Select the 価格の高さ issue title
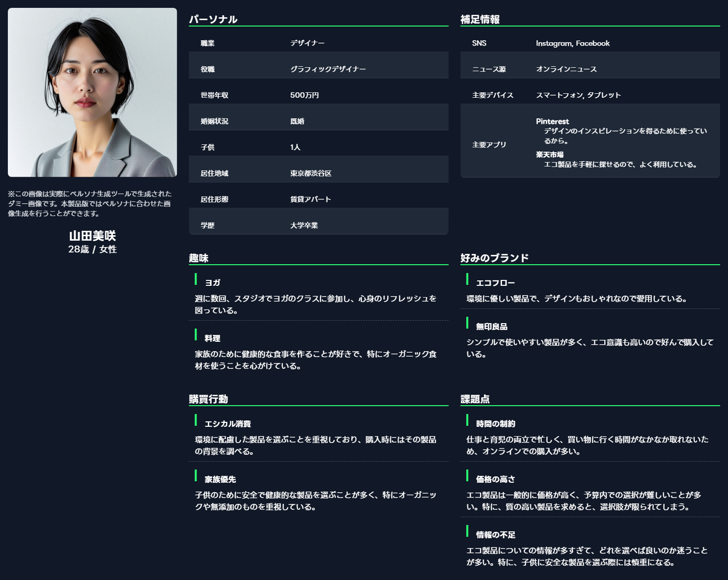This screenshot has height=580, width=728. (x=495, y=479)
